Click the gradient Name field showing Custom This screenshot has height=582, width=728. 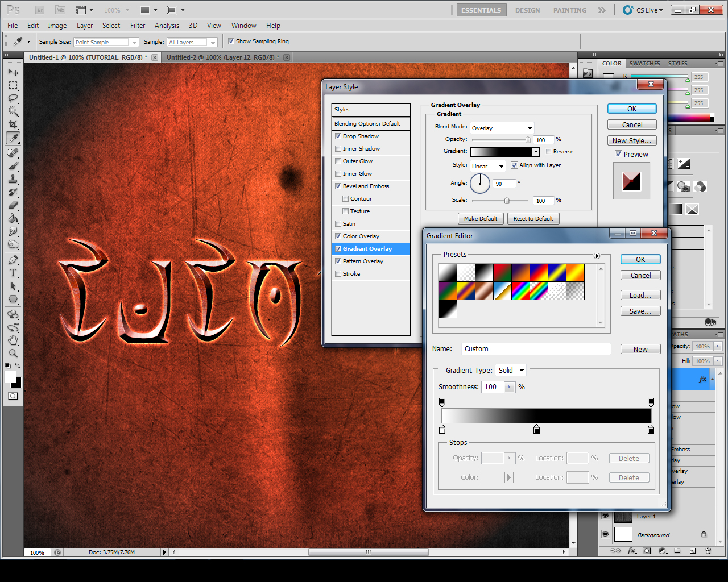point(536,348)
